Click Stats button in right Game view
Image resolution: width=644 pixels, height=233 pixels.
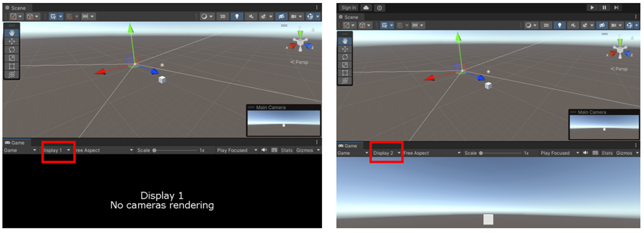pyautogui.click(x=607, y=153)
